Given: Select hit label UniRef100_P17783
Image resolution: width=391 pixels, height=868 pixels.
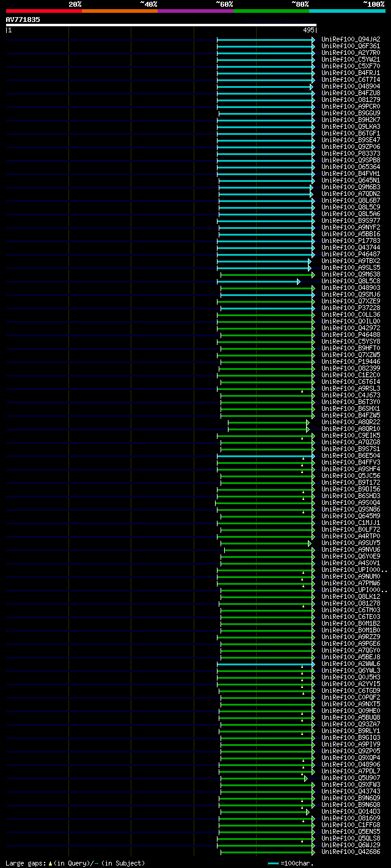Looking at the screenshot, I should click(x=351, y=241).
